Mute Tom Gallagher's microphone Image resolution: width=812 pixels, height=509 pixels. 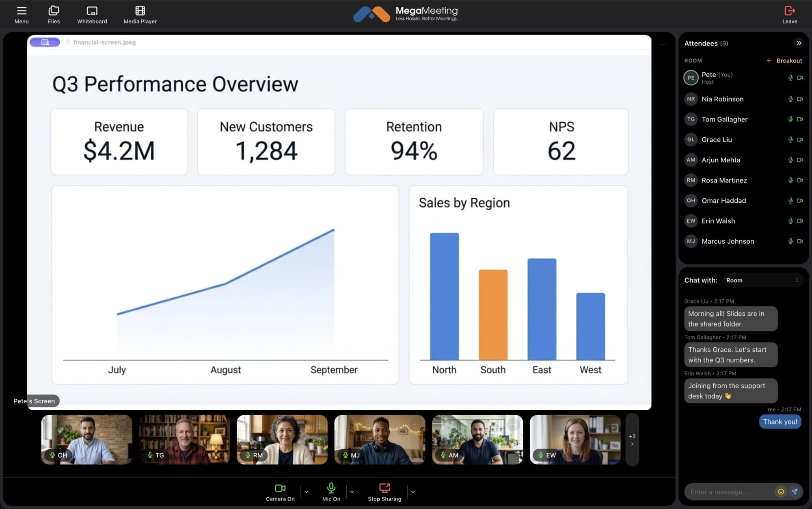point(790,119)
